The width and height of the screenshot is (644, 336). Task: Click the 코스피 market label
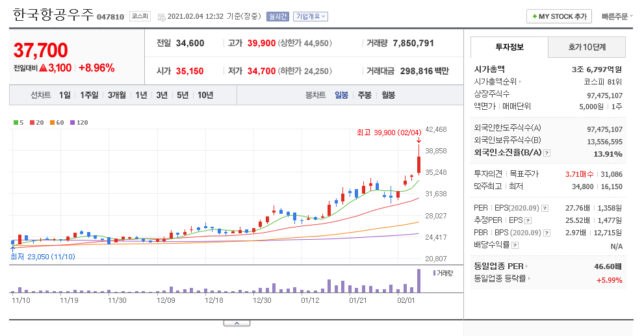click(140, 16)
